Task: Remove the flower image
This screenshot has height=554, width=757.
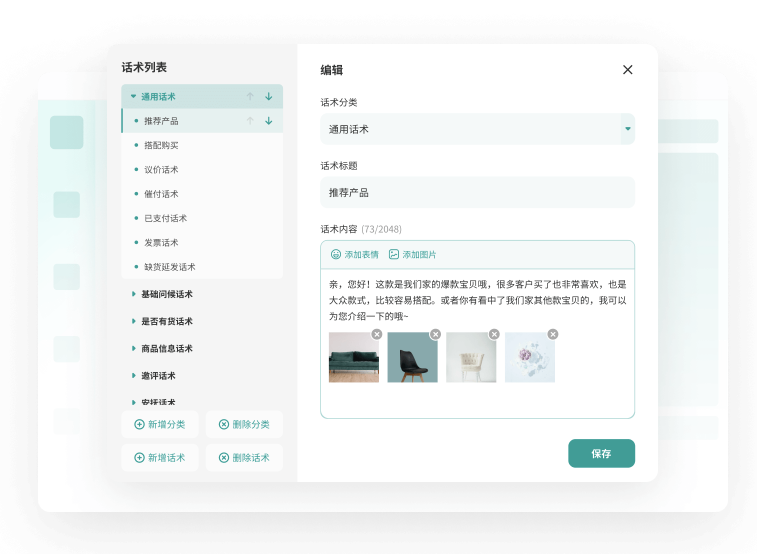Action: click(x=553, y=334)
